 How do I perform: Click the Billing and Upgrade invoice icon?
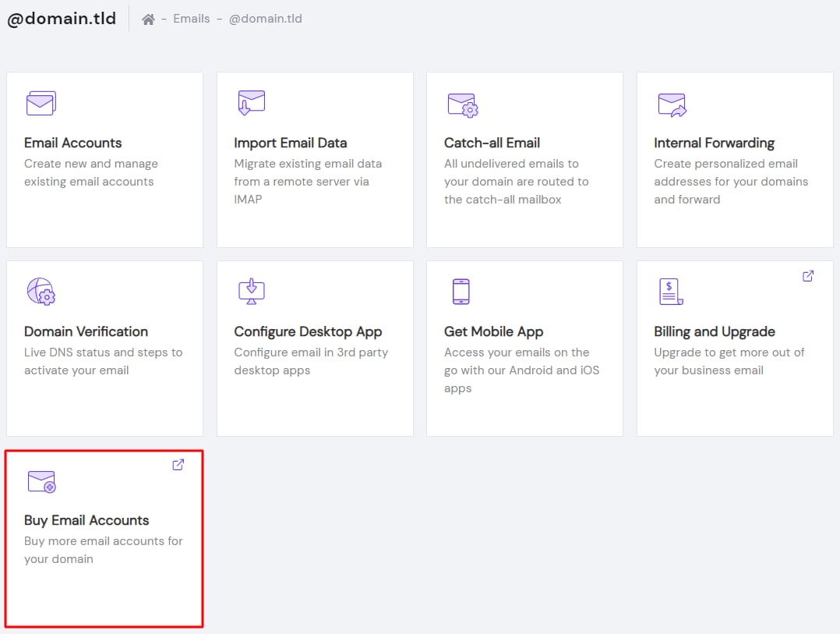click(671, 292)
